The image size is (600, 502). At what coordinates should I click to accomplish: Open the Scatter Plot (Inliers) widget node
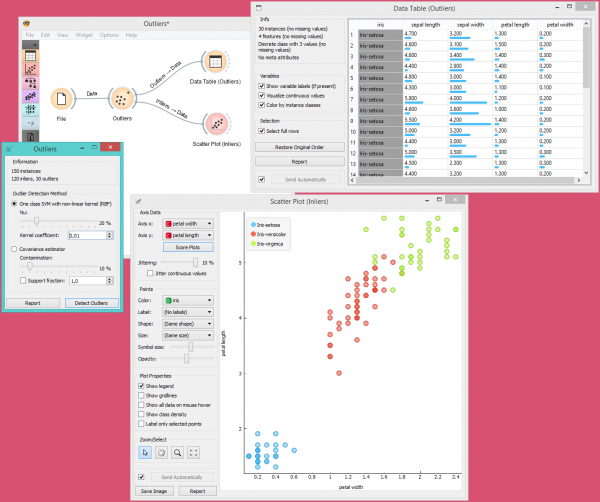[217, 124]
